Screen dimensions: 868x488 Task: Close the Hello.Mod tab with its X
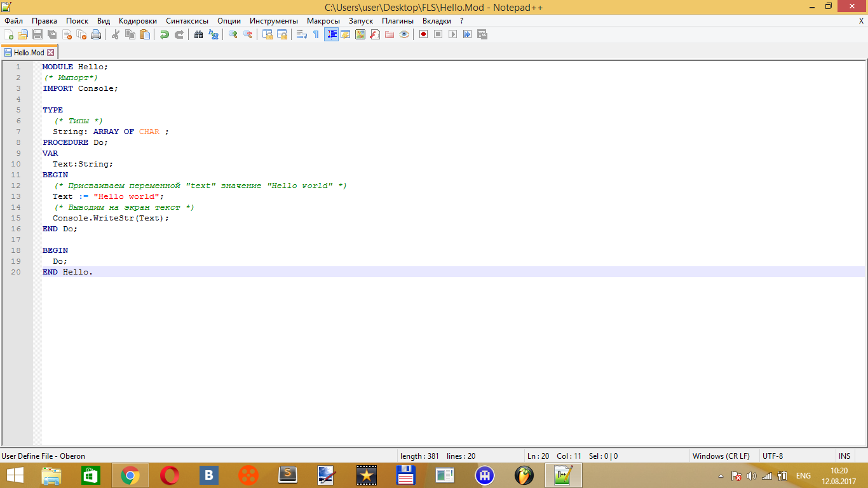tap(51, 53)
